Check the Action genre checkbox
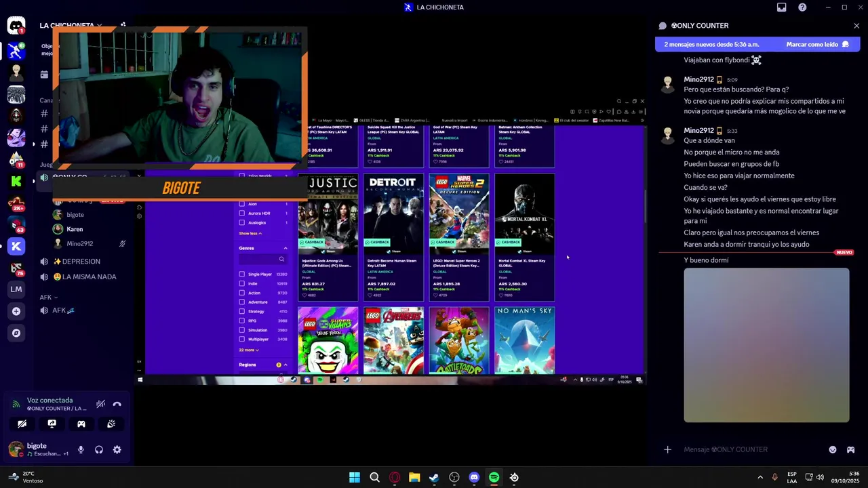The height and width of the screenshot is (488, 868). 242,293
